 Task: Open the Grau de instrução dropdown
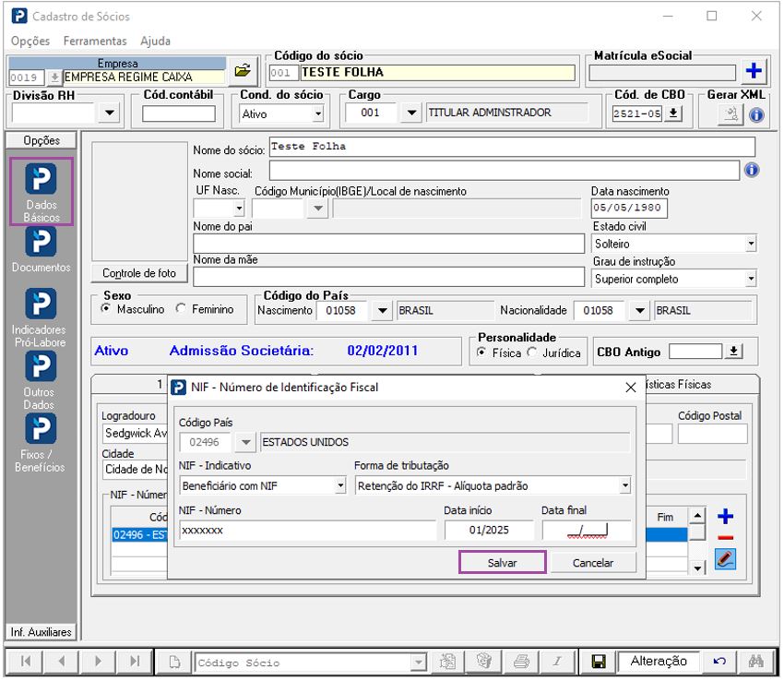tap(751, 279)
